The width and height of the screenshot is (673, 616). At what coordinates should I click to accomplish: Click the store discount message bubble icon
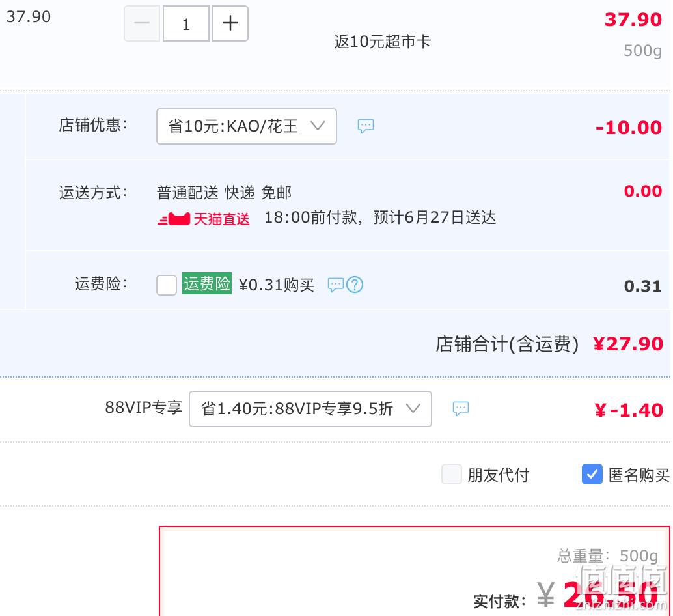366,126
